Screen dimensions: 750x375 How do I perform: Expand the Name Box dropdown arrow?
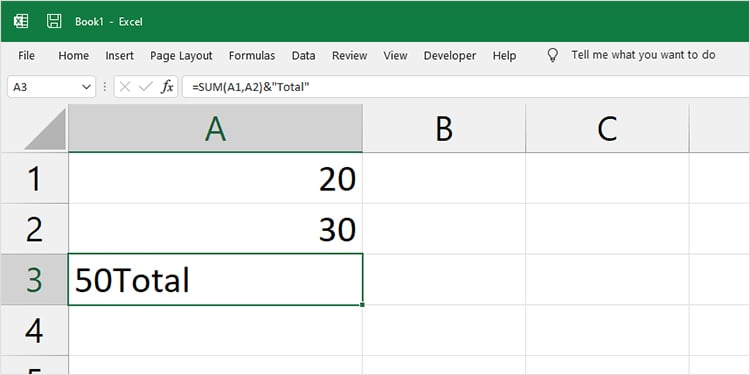tap(86, 87)
